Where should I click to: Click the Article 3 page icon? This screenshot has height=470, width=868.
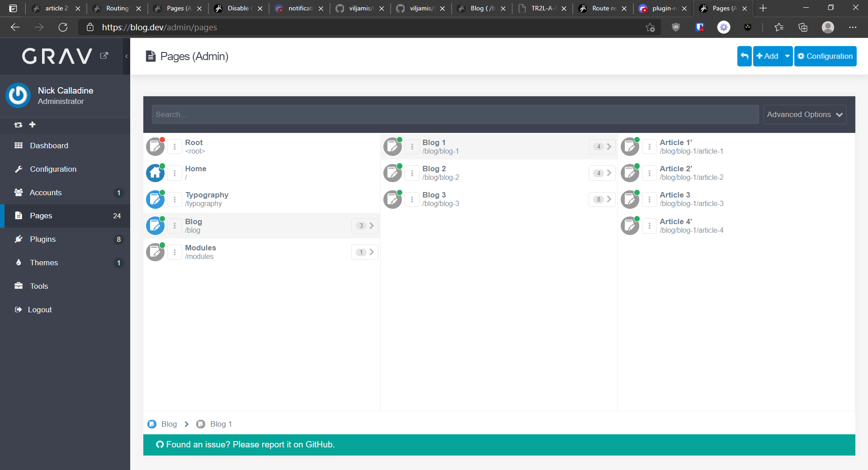(x=630, y=199)
